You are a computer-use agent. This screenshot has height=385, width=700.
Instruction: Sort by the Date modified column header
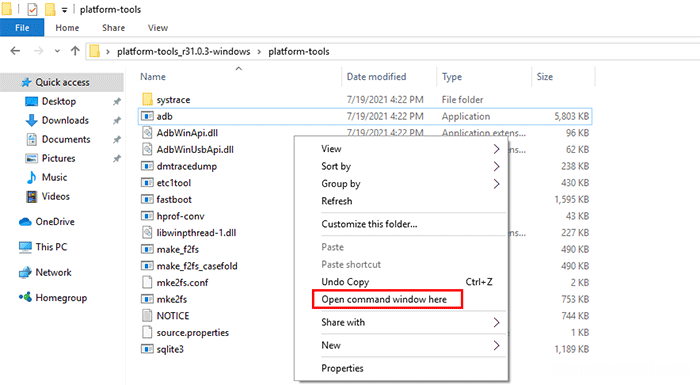(x=376, y=76)
